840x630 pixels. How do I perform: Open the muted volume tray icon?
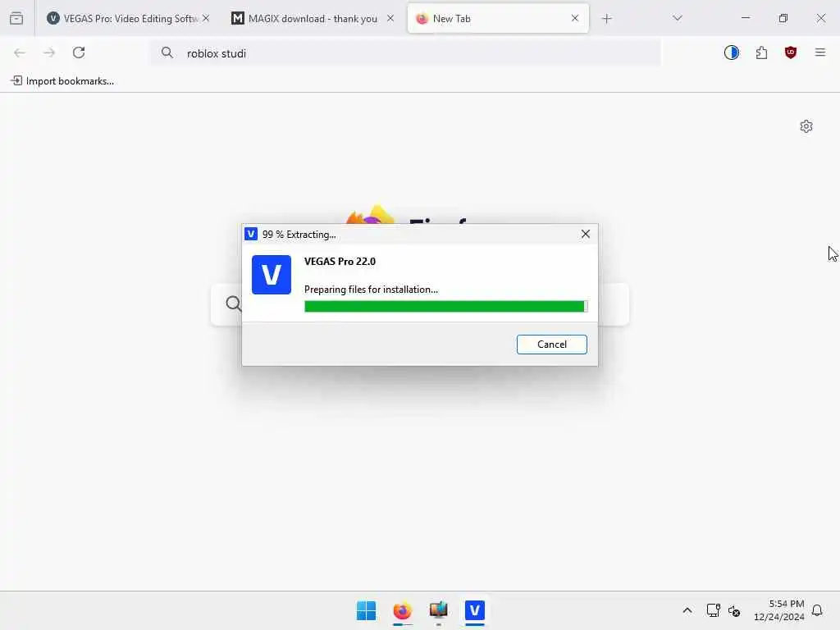734,610
